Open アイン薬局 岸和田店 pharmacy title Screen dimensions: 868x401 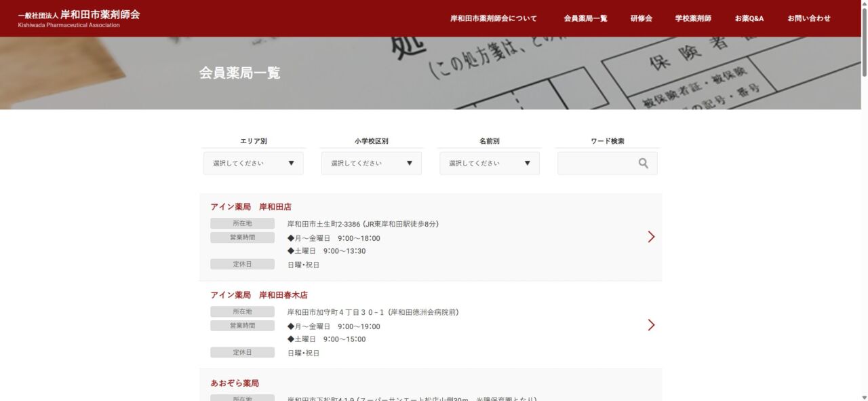click(251, 207)
